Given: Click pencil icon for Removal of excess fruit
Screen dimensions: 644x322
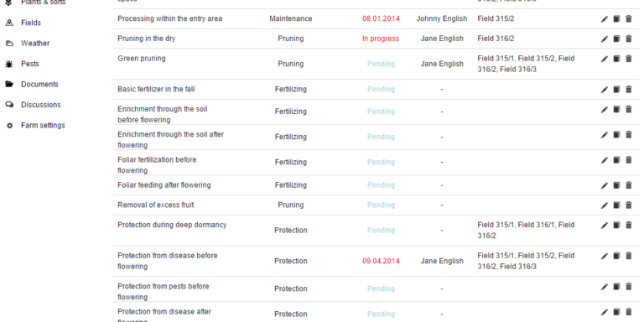Looking at the screenshot, I should click(x=604, y=205).
